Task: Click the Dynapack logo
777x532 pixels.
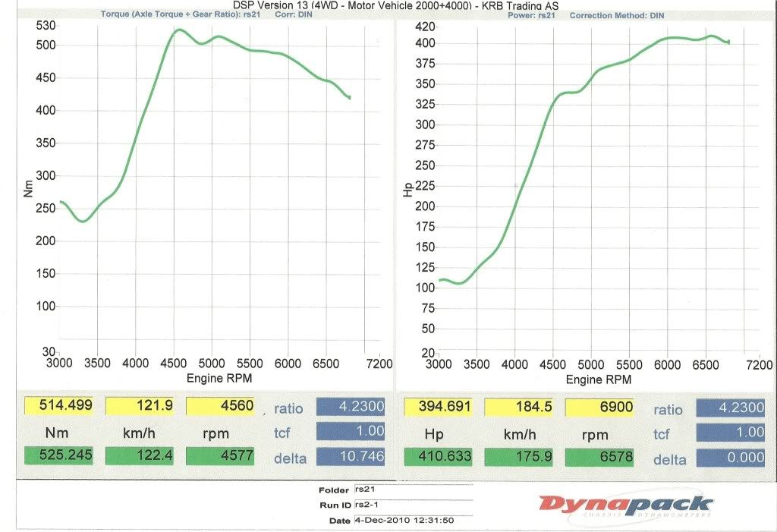Action: 626,504
